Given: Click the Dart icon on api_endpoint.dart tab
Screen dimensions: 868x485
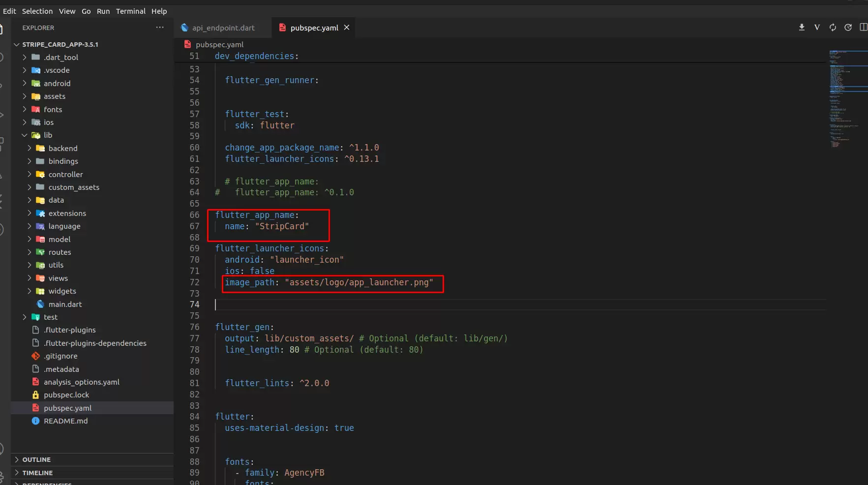Looking at the screenshot, I should tap(185, 28).
